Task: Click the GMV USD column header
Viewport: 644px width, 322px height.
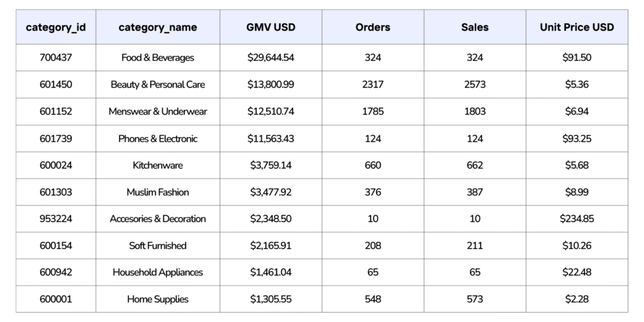Action: tap(271, 27)
